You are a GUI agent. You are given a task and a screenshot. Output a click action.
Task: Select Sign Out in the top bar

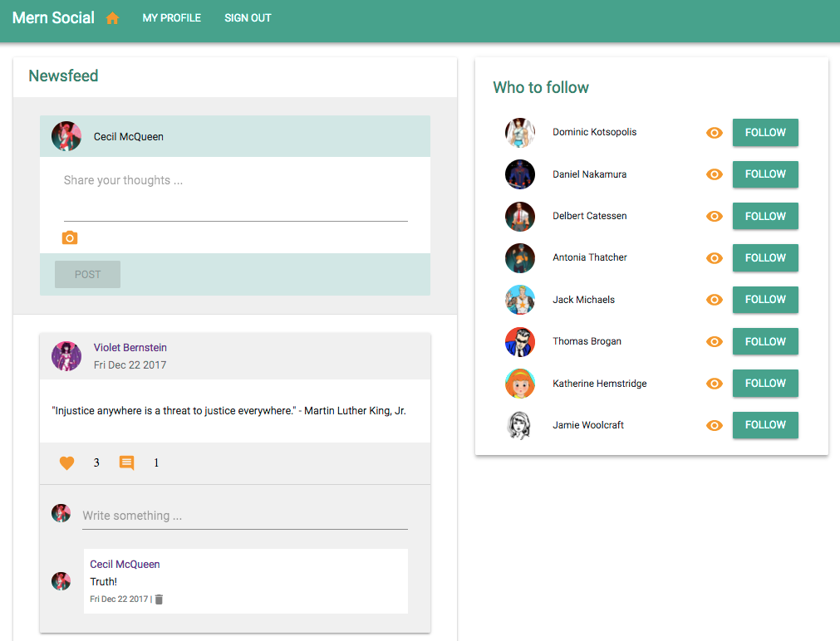point(248,18)
